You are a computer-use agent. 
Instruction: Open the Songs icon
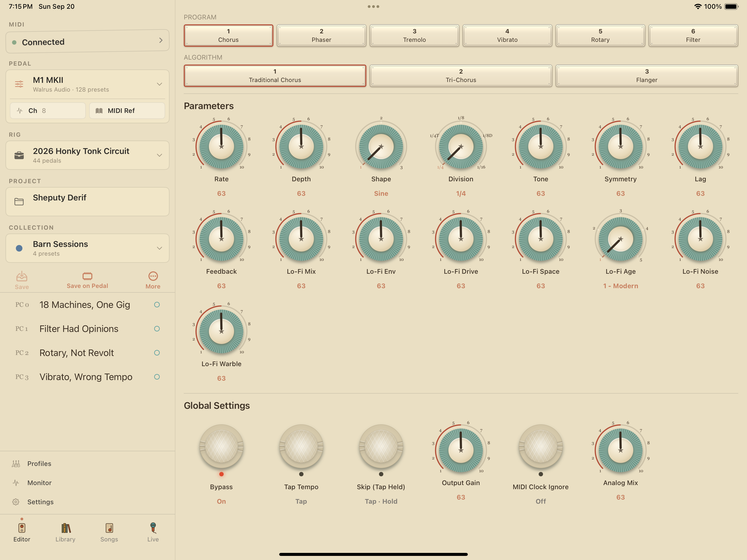(109, 527)
